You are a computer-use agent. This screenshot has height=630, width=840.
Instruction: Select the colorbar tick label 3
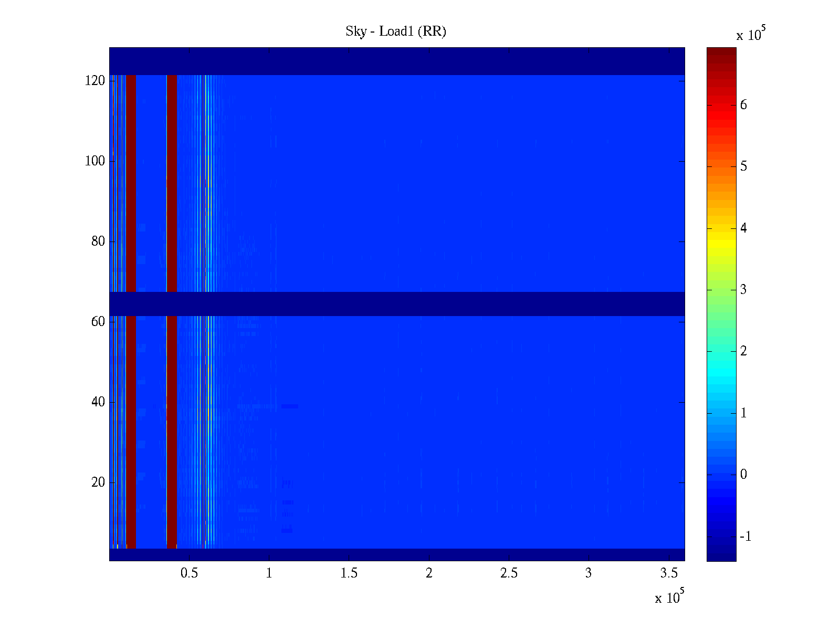743,290
